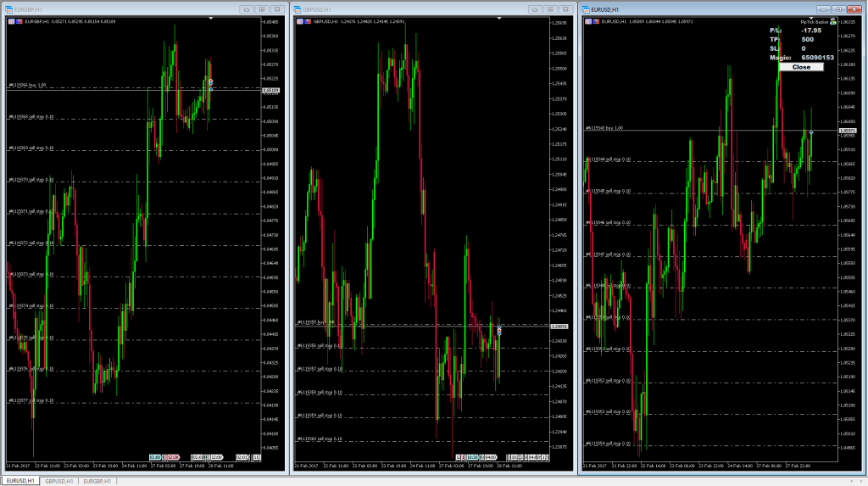Click the TP value 500 in panel
The image size is (868, 486).
[808, 39]
